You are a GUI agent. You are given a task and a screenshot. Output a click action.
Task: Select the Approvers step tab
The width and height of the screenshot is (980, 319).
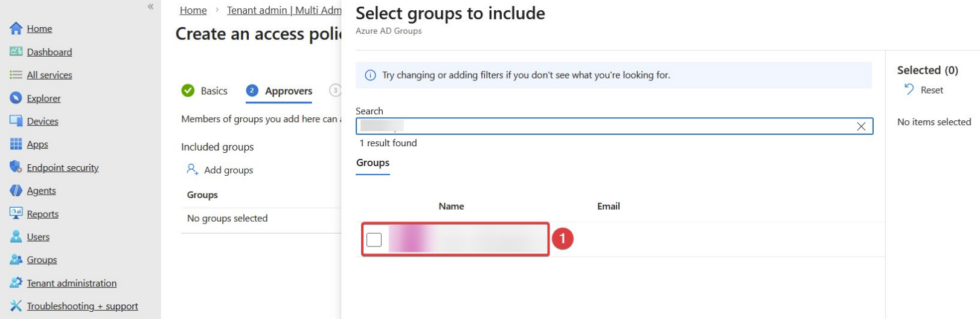coord(279,91)
